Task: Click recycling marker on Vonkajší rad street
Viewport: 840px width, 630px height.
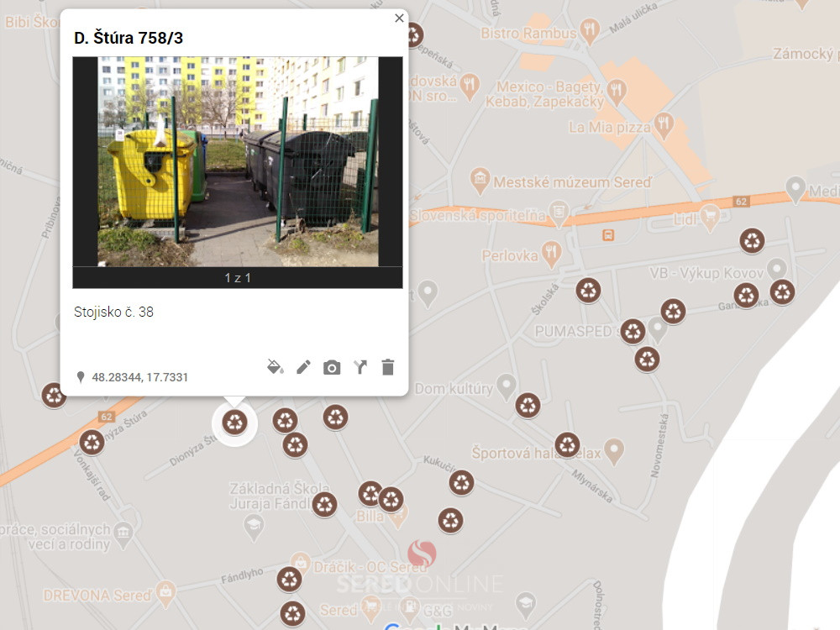Action: coord(92,443)
